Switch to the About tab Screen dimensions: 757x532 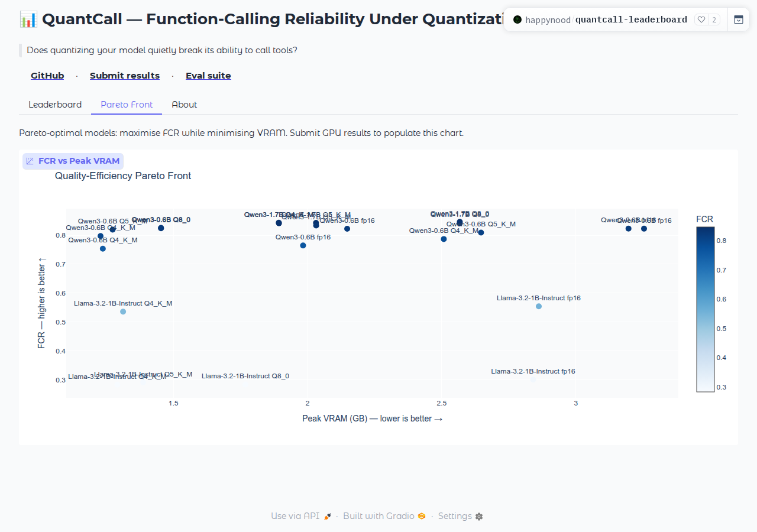(185, 105)
